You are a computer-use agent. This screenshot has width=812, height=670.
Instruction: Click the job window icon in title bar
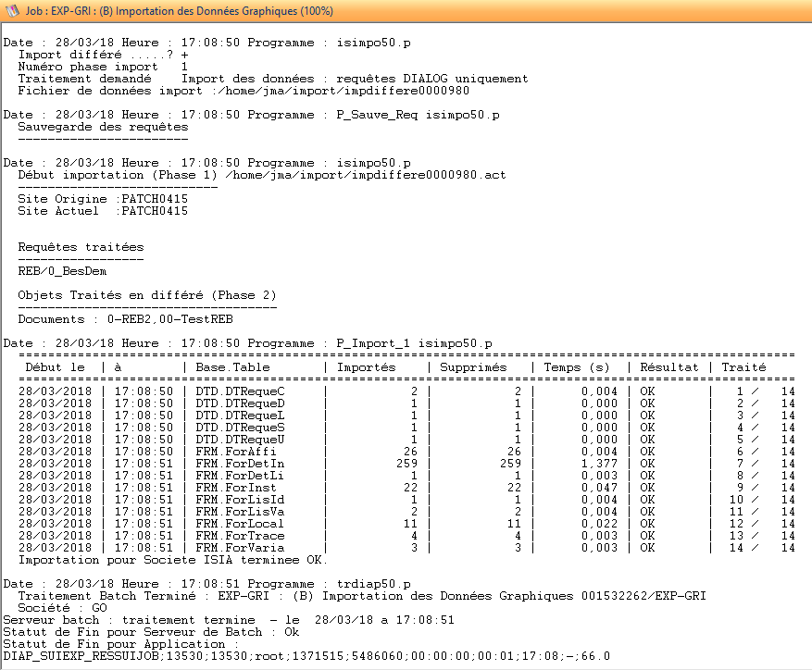point(12,11)
